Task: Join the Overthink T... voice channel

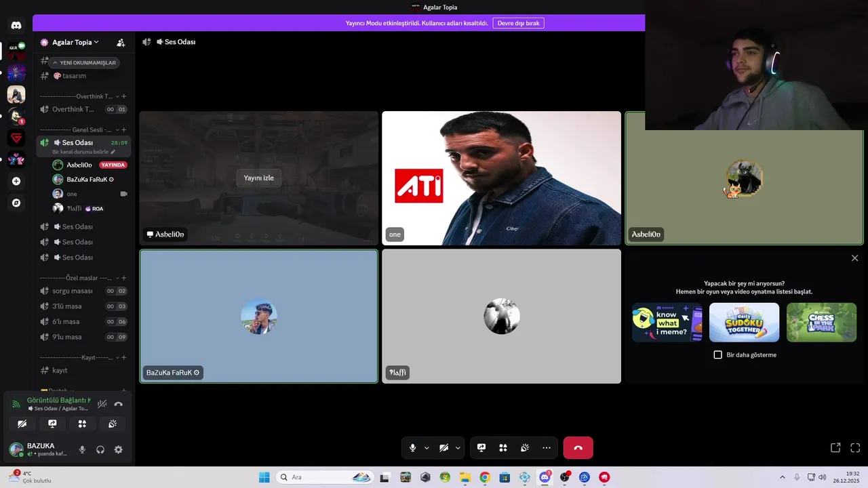Action: pos(83,109)
